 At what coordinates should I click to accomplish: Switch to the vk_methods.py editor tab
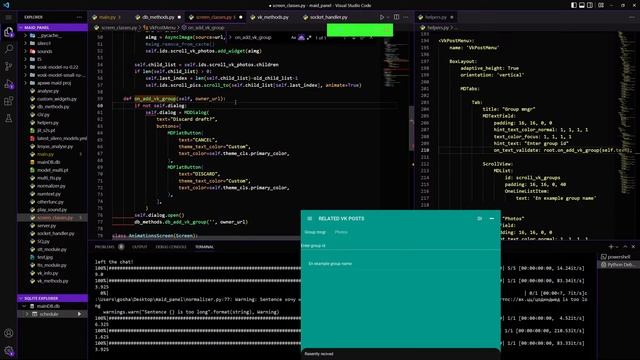pos(273,17)
